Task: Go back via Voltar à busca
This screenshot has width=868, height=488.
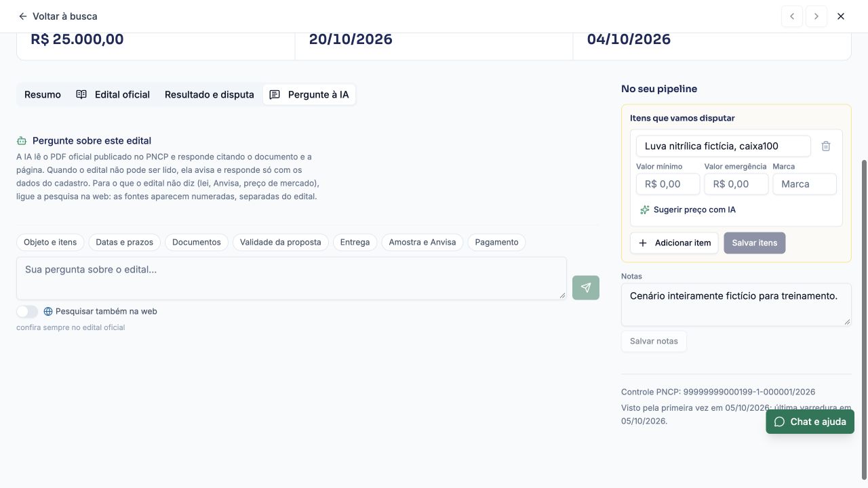Action: coord(58,16)
